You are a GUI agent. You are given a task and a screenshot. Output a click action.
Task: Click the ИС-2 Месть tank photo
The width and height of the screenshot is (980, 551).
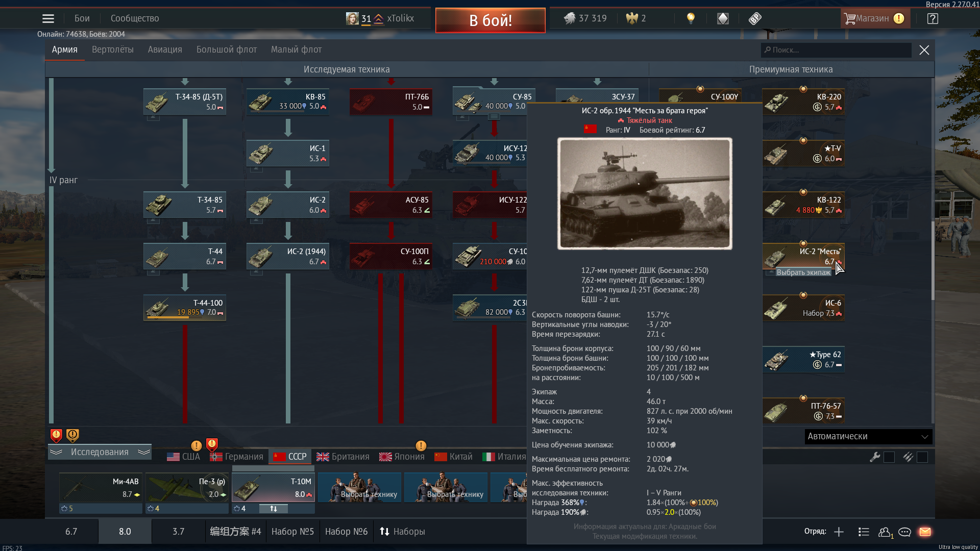[x=645, y=193]
